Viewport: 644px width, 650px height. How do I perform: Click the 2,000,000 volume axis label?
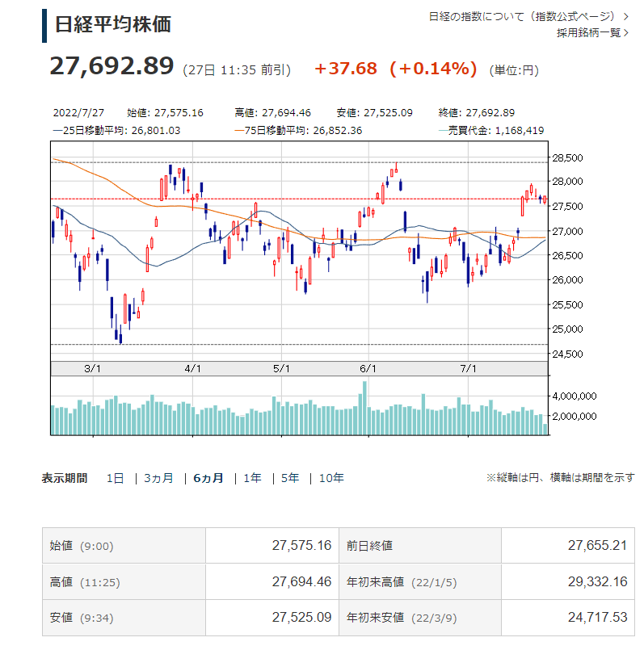tap(575, 416)
